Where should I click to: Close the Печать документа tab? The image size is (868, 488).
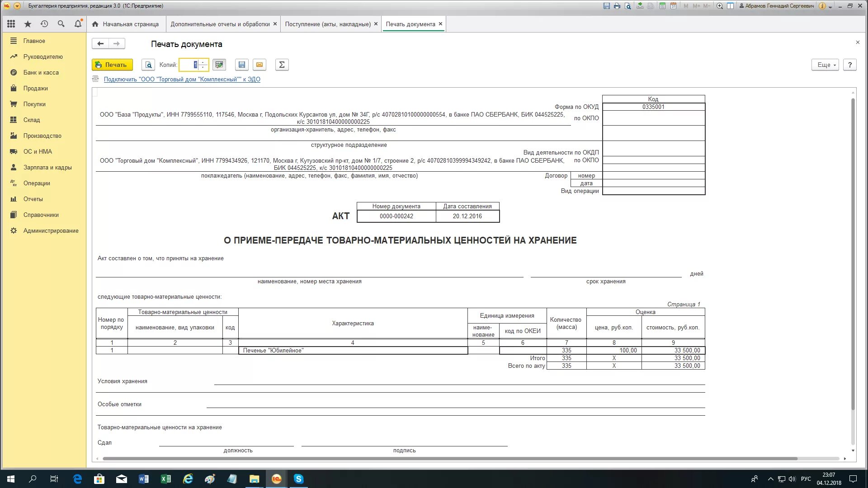click(x=440, y=24)
